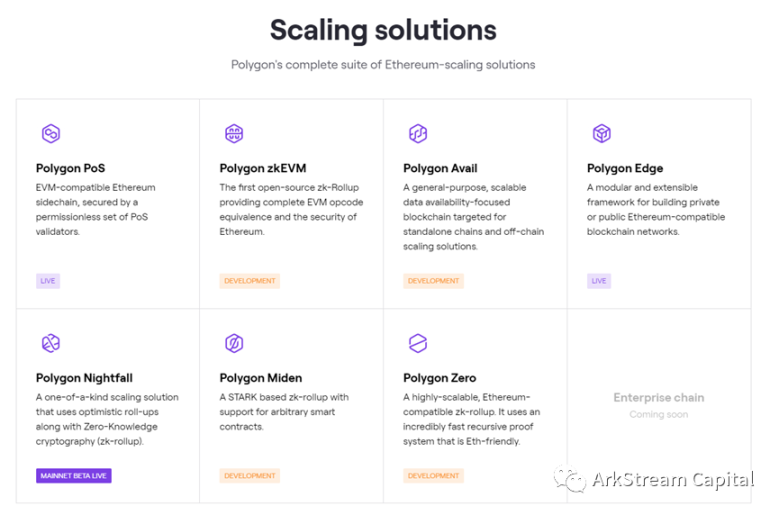
Task: Click the MAINNET BETA LIVE badge
Action: coord(74,476)
